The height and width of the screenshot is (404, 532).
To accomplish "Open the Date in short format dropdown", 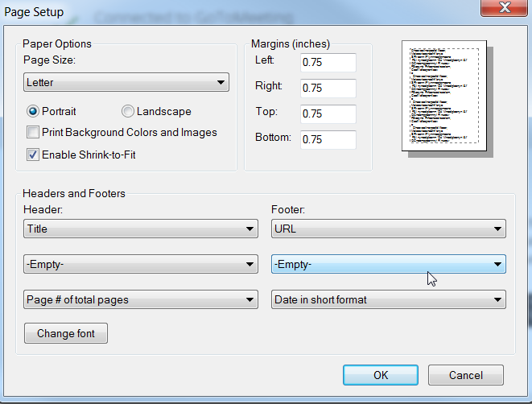I will [x=389, y=299].
